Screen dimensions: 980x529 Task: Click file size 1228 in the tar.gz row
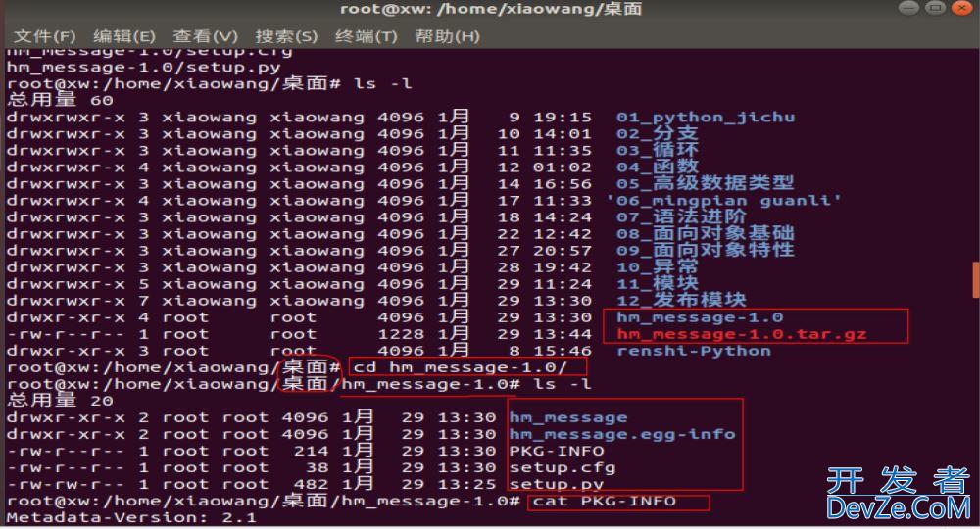[401, 334]
